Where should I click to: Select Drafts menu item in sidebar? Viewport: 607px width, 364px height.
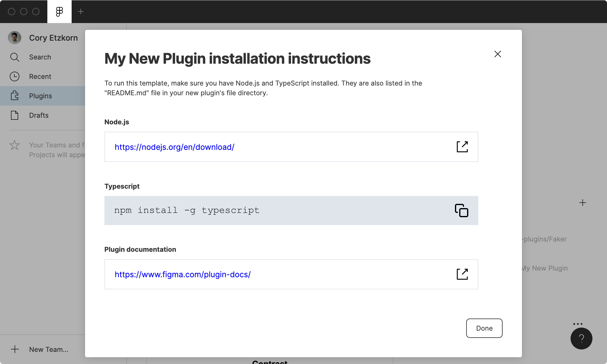[x=39, y=115]
